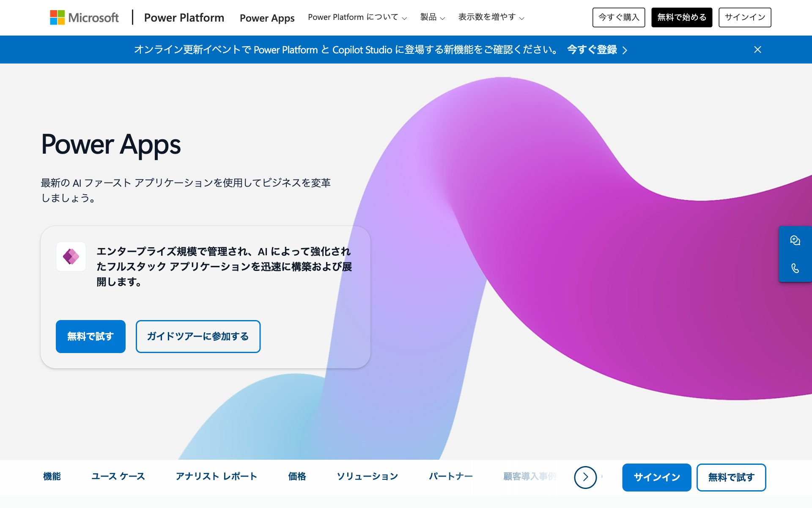Expand the 製品 dropdown menu

point(432,17)
